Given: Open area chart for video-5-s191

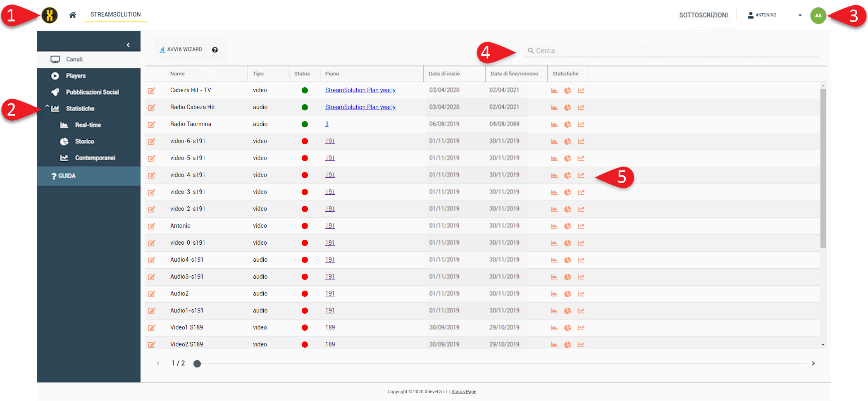Looking at the screenshot, I should pyautogui.click(x=554, y=158).
